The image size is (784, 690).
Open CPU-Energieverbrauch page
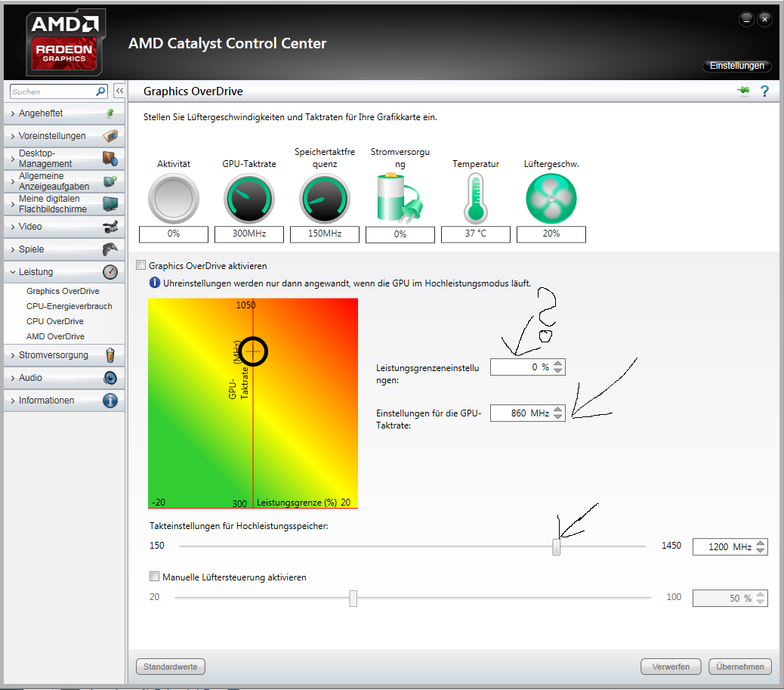coord(69,306)
